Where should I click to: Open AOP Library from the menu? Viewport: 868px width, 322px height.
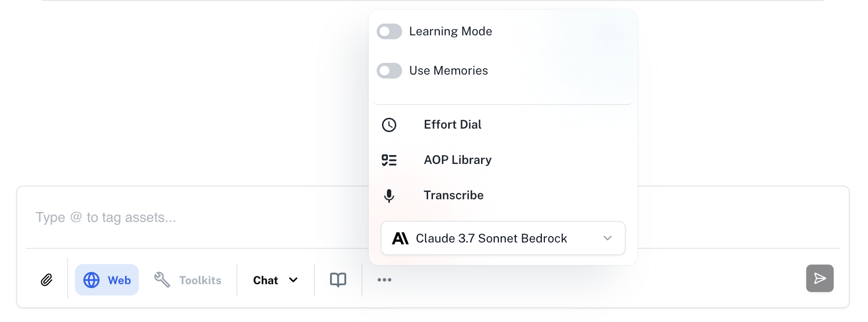click(x=458, y=160)
